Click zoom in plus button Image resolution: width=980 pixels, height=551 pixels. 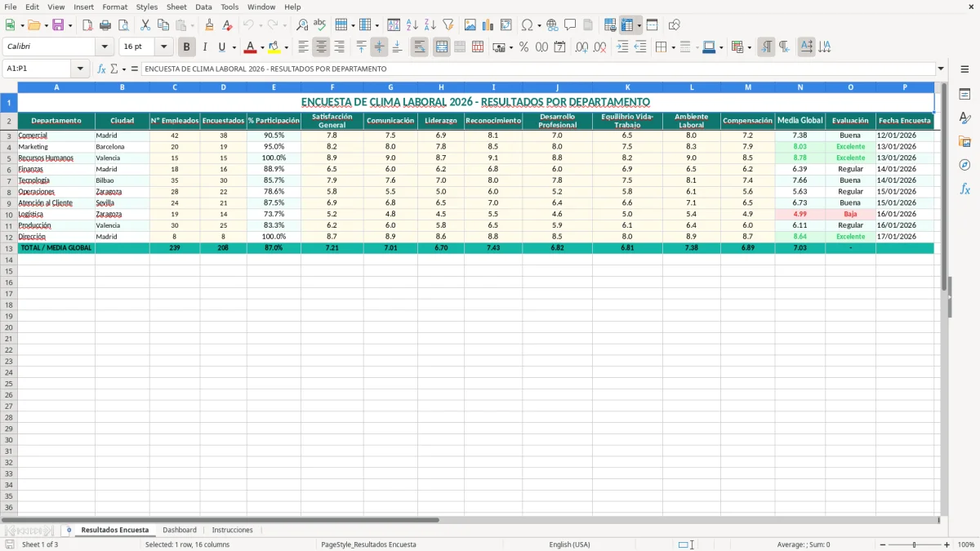point(947,544)
